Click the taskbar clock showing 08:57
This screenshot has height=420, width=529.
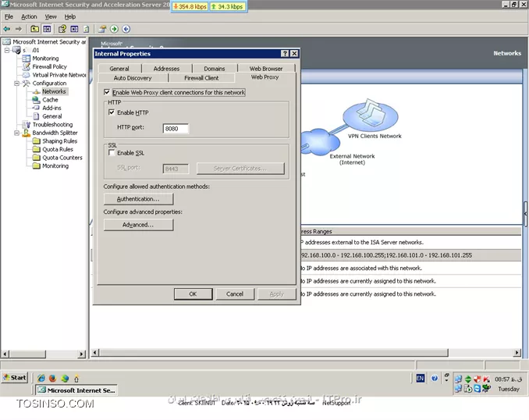508,379
